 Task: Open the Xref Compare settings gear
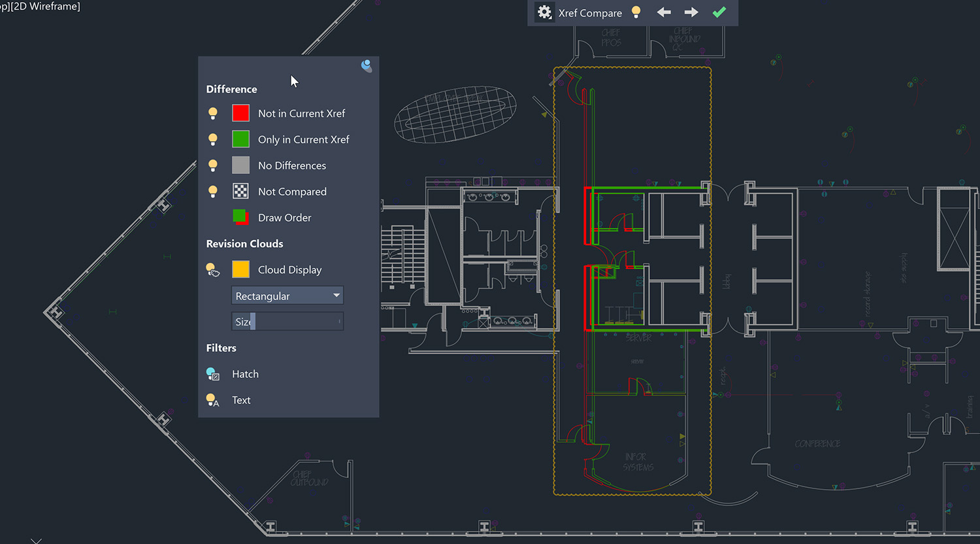[544, 12]
